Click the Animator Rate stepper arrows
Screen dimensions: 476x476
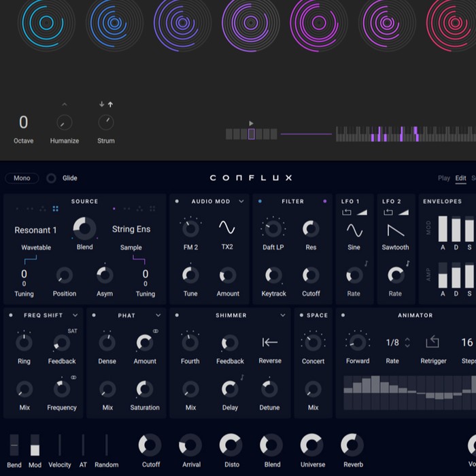pos(407,343)
